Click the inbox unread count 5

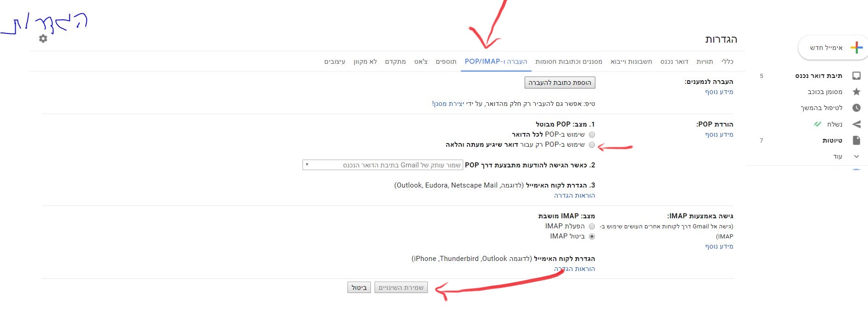pos(762,76)
